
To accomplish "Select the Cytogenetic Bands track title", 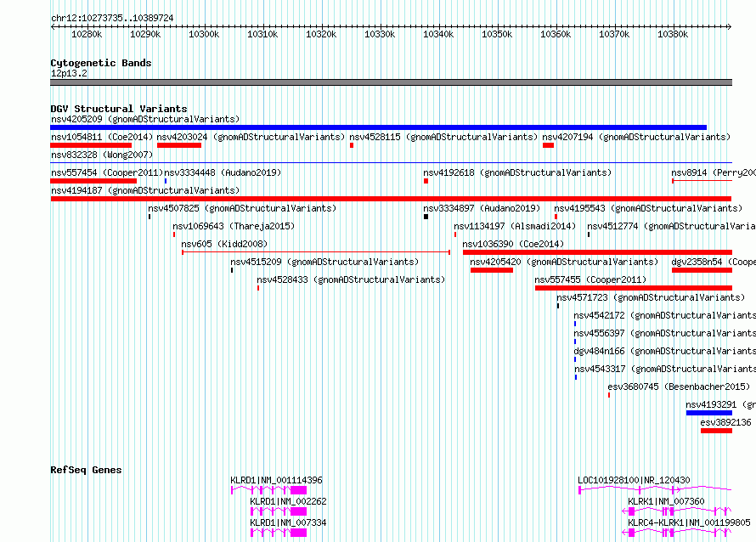I will (101, 63).
